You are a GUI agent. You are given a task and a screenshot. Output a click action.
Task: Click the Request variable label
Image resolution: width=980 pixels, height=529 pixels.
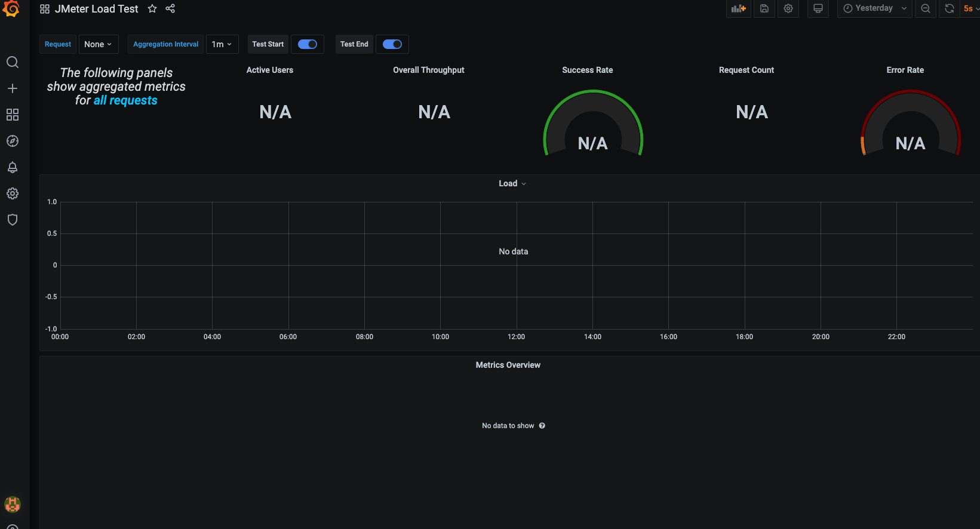[58, 44]
